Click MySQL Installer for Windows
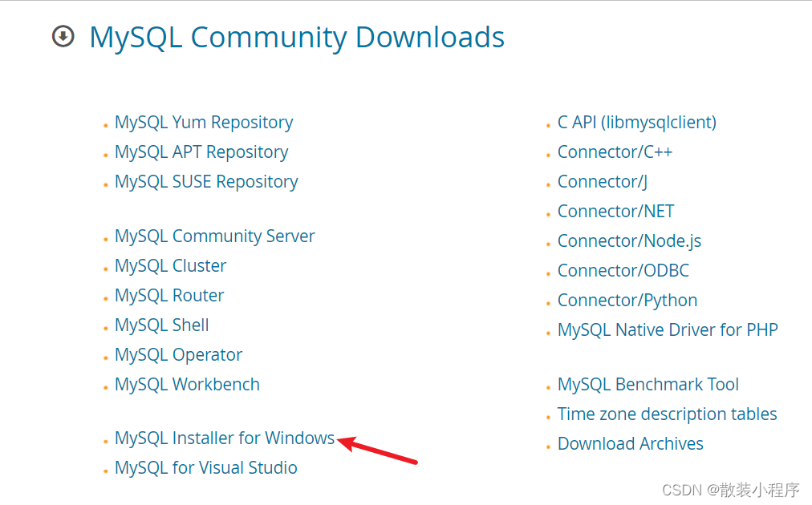 pos(225,438)
